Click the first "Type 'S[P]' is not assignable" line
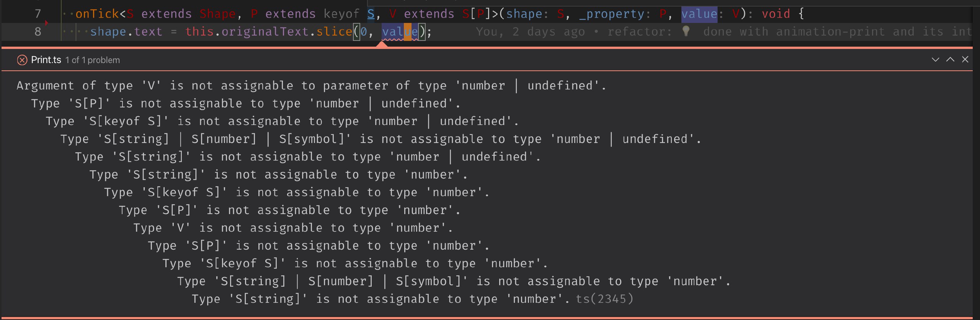This screenshot has height=320, width=980. coord(246,104)
